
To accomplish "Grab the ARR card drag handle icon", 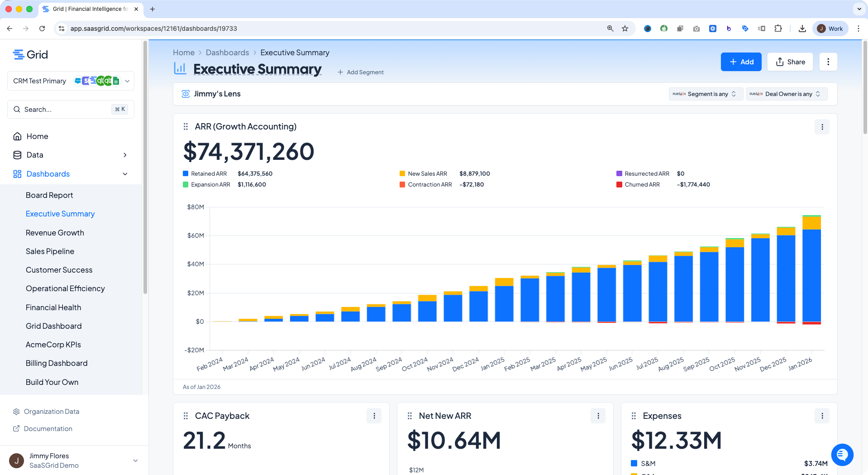I will 186,127.
